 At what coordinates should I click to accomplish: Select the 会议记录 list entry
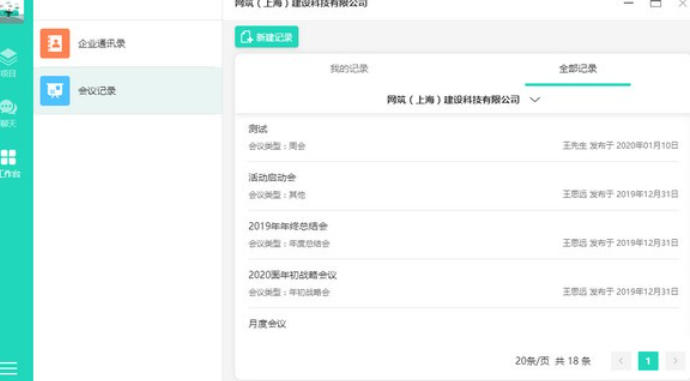pos(128,91)
